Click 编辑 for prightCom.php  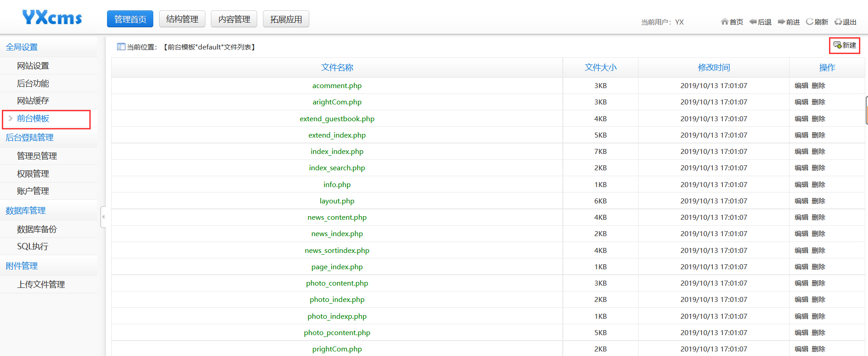tap(801, 349)
